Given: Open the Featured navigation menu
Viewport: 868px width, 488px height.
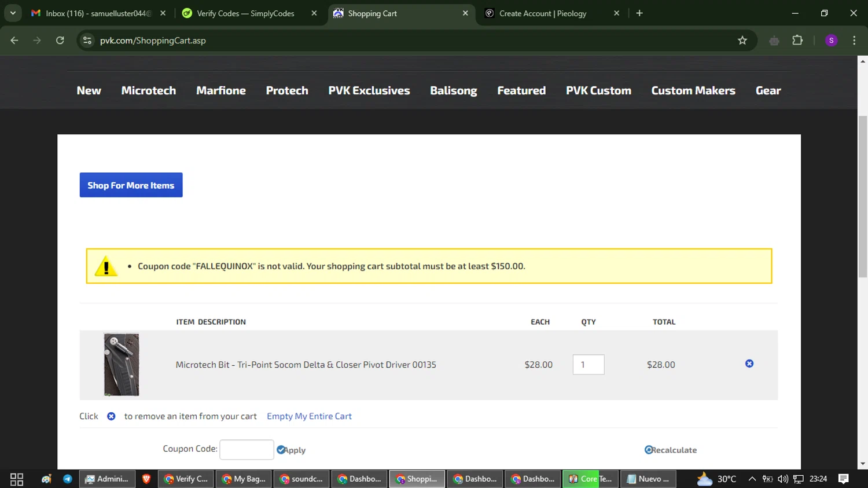Looking at the screenshot, I should tap(521, 91).
